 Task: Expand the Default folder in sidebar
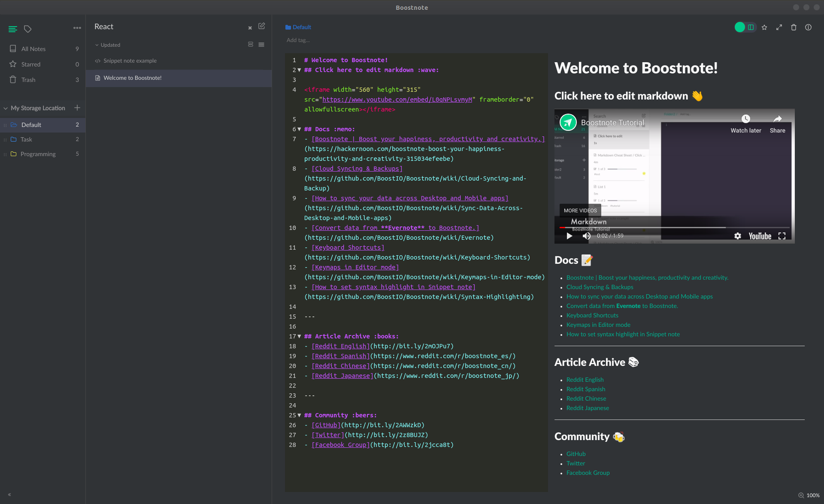pos(30,124)
